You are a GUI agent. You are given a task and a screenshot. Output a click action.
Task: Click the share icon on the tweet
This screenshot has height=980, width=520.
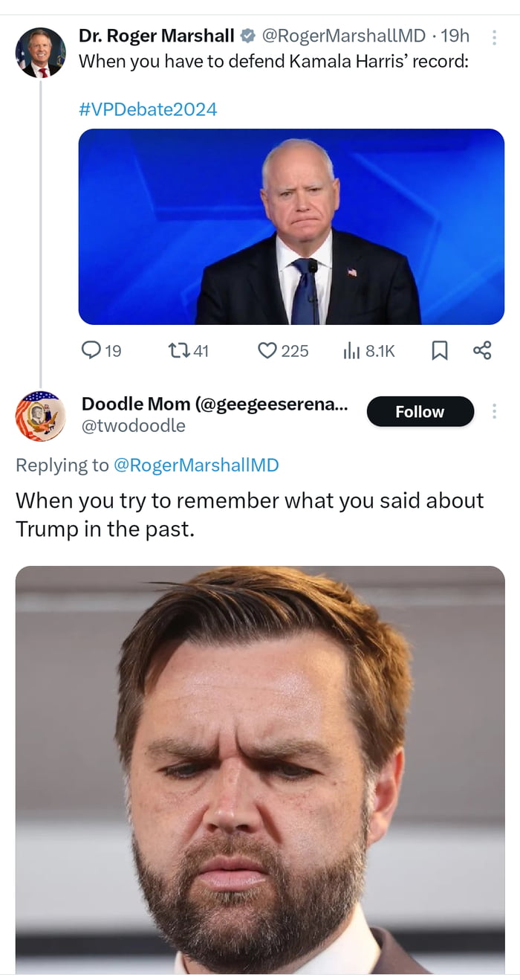point(482,350)
